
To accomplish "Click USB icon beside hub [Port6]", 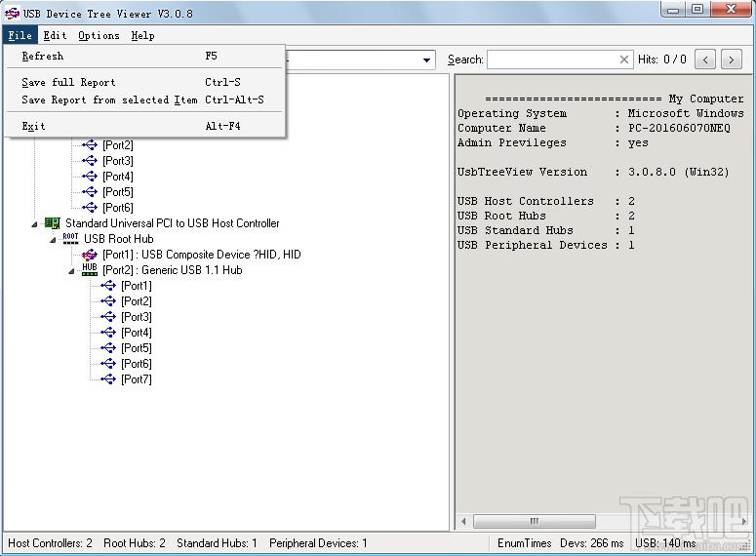I will pyautogui.click(x=108, y=364).
